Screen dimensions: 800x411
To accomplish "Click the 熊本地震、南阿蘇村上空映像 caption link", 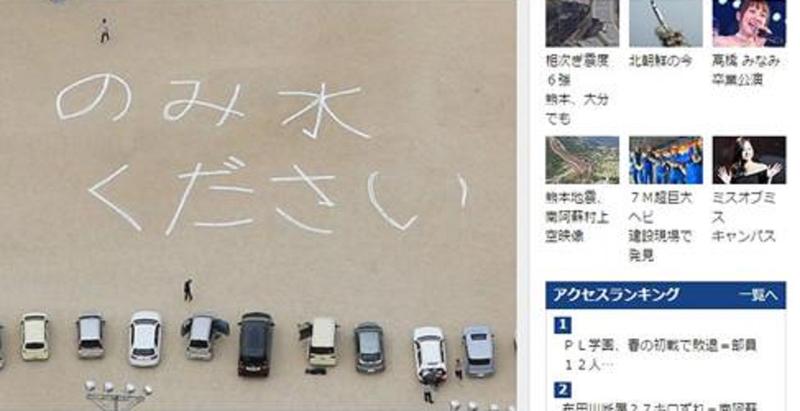I will click(578, 217).
